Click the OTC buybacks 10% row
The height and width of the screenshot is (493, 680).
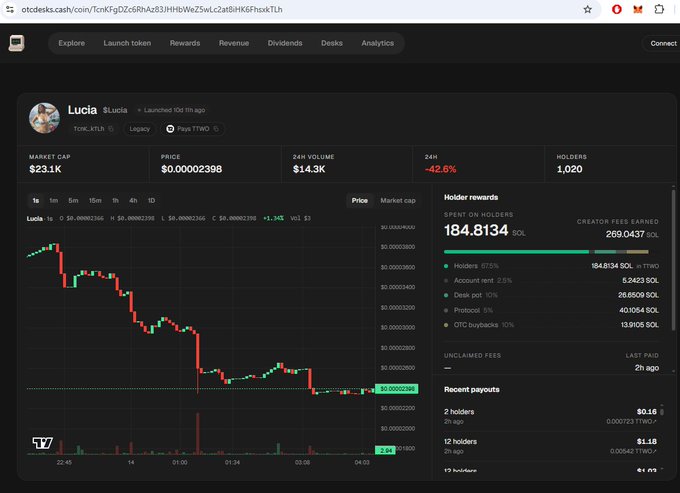(551, 325)
